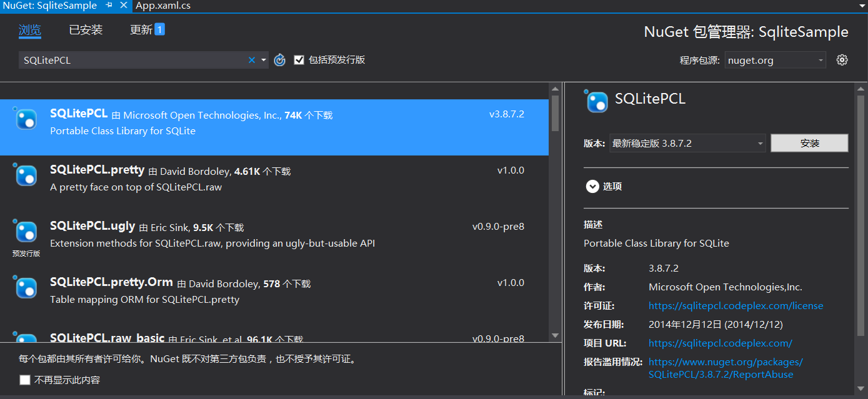Click the 安装 install button
The height and width of the screenshot is (399, 868).
pos(809,143)
